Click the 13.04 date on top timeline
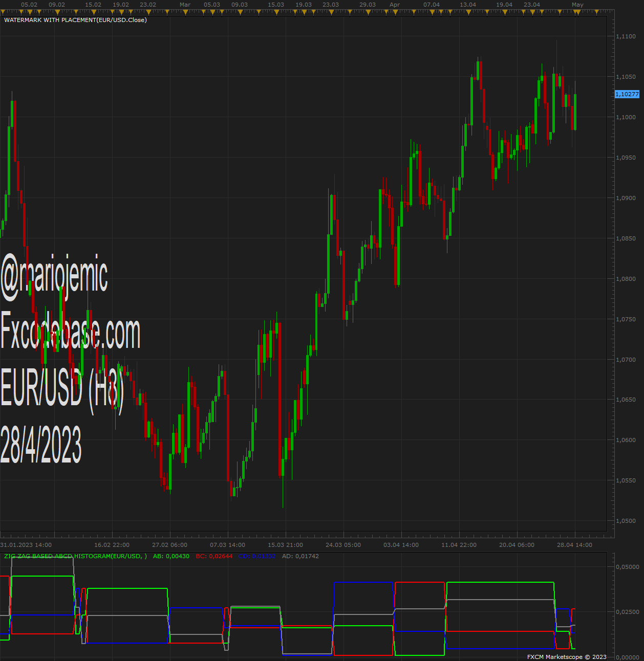The height and width of the screenshot is (661, 644). point(468,5)
